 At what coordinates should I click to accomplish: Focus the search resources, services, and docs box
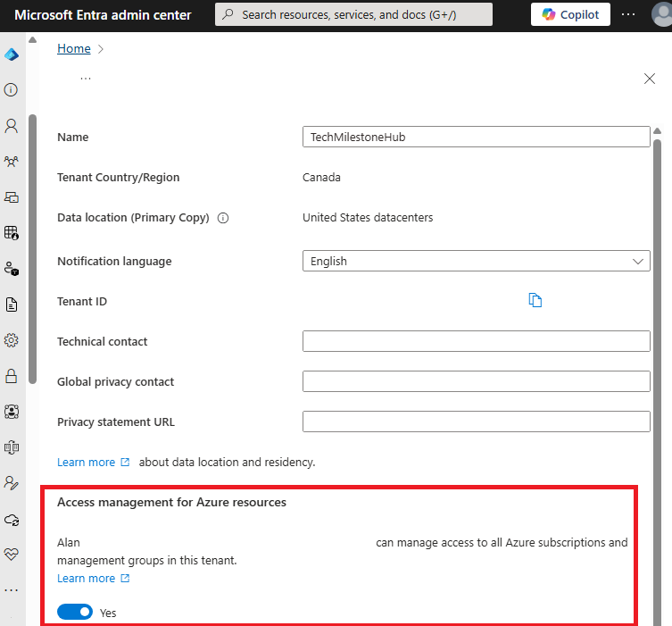pos(353,14)
